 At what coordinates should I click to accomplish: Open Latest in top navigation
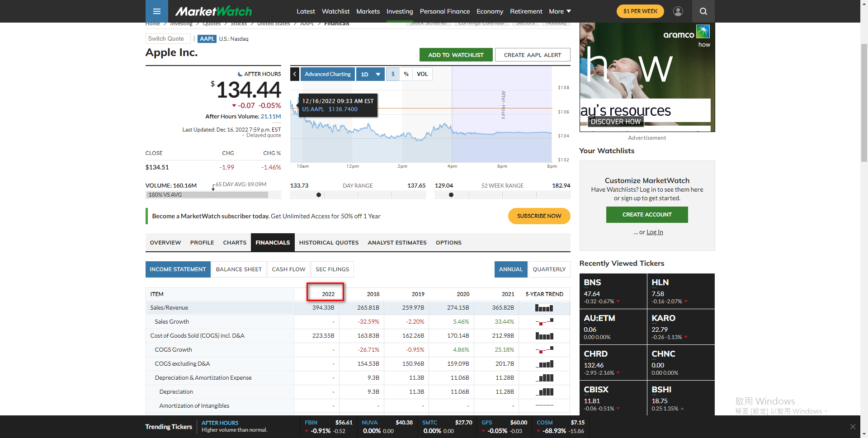coord(306,11)
